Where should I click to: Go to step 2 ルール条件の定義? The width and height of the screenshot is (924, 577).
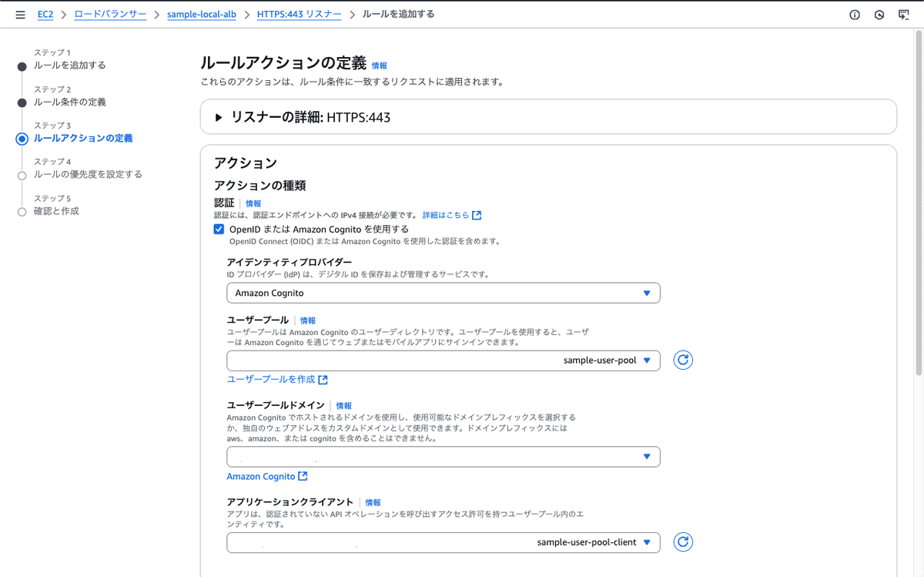point(70,102)
